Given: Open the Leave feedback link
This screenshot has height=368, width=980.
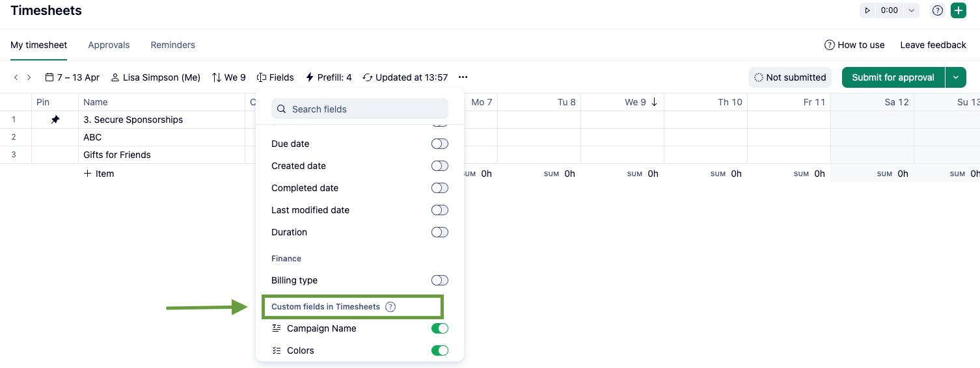Looking at the screenshot, I should (933, 45).
